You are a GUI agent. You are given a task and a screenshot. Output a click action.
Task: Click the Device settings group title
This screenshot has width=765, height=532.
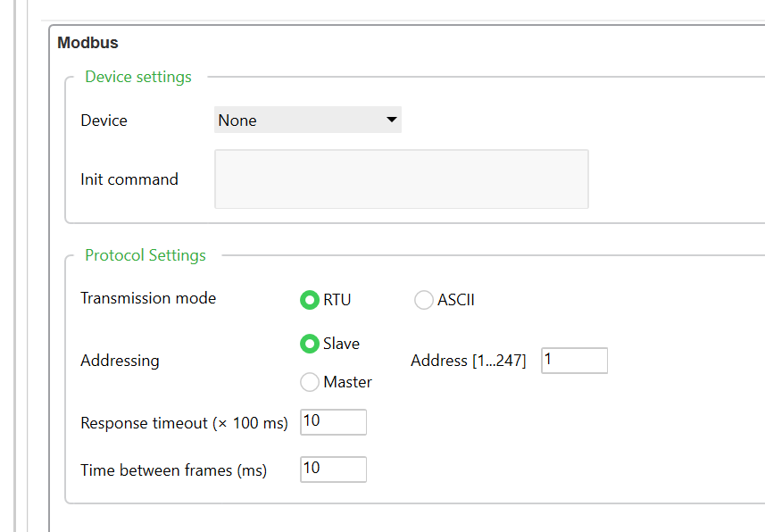[138, 77]
